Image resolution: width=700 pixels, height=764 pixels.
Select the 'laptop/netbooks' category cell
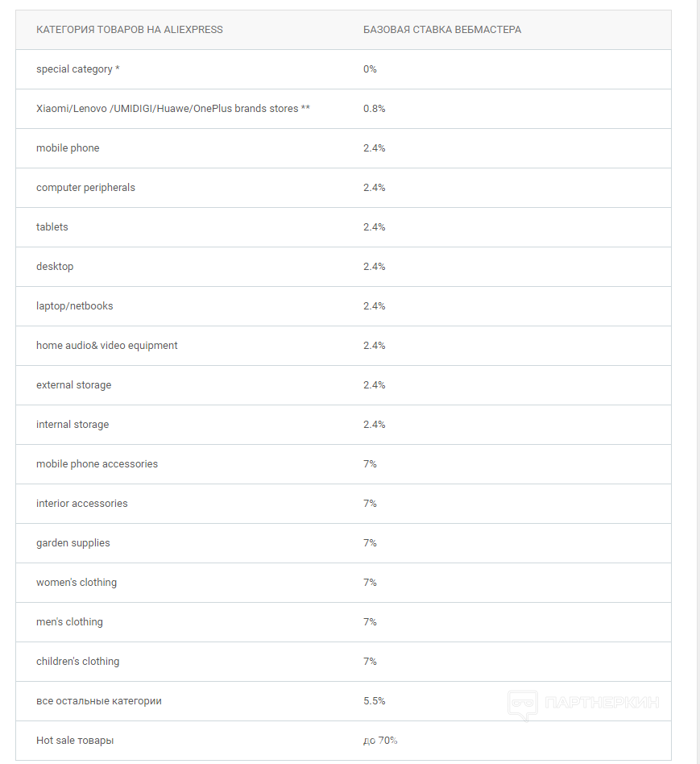[75, 306]
